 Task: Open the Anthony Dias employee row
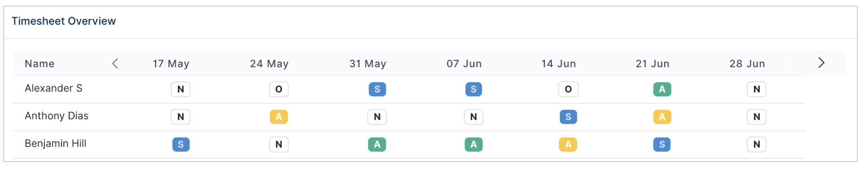click(x=409, y=117)
